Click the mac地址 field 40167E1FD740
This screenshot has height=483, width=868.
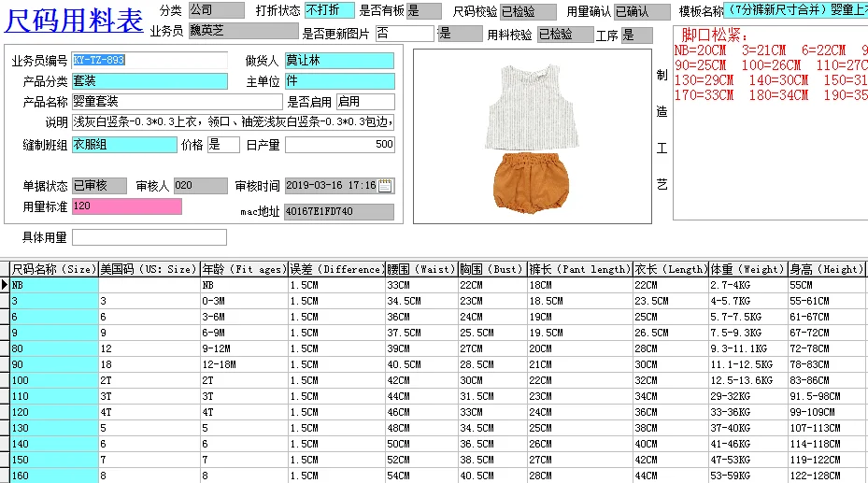pyautogui.click(x=339, y=212)
